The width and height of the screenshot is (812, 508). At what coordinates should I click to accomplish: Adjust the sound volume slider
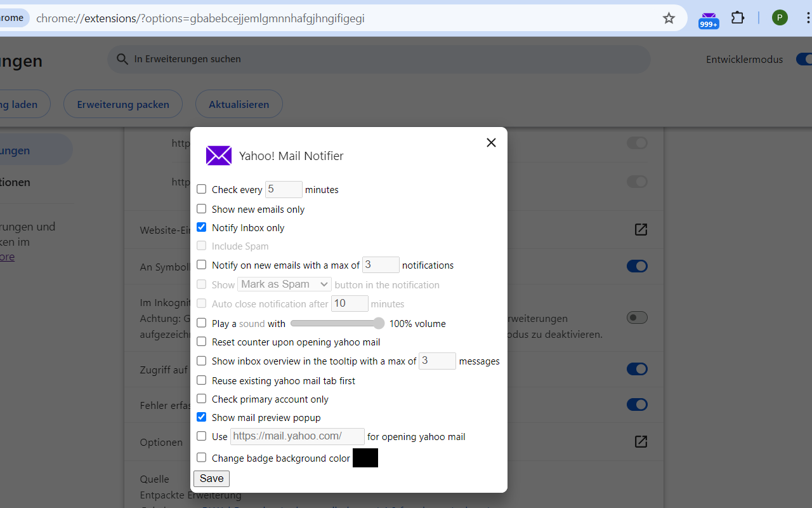pyautogui.click(x=337, y=323)
